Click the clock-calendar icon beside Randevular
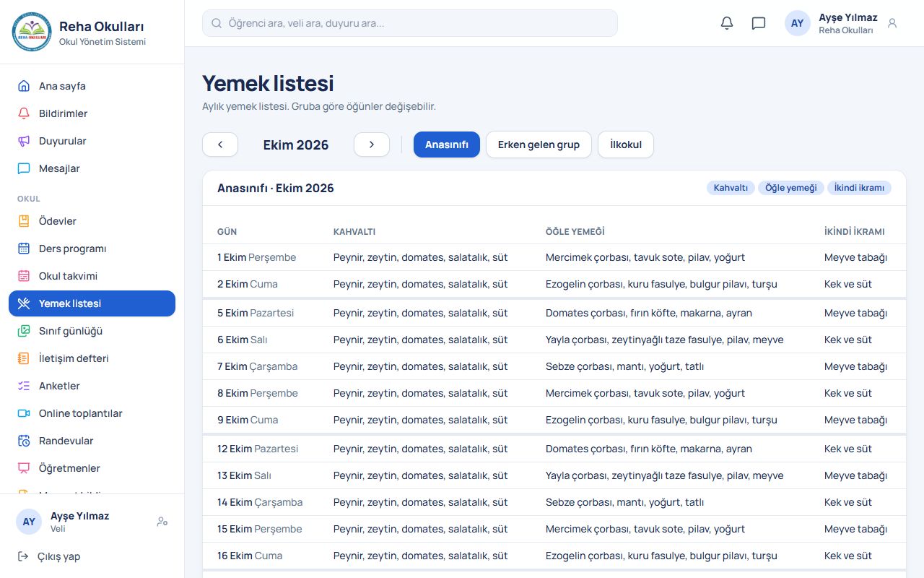This screenshot has width=924, height=578. (24, 441)
